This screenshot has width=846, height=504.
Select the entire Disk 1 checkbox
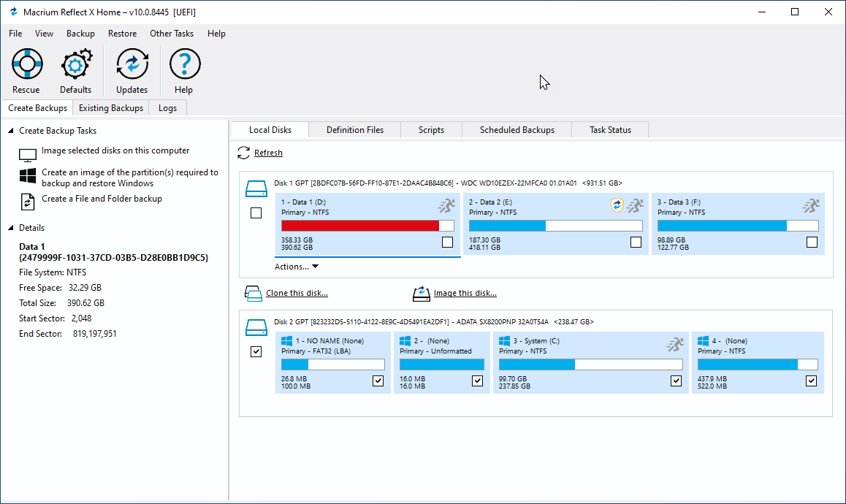pyautogui.click(x=256, y=213)
